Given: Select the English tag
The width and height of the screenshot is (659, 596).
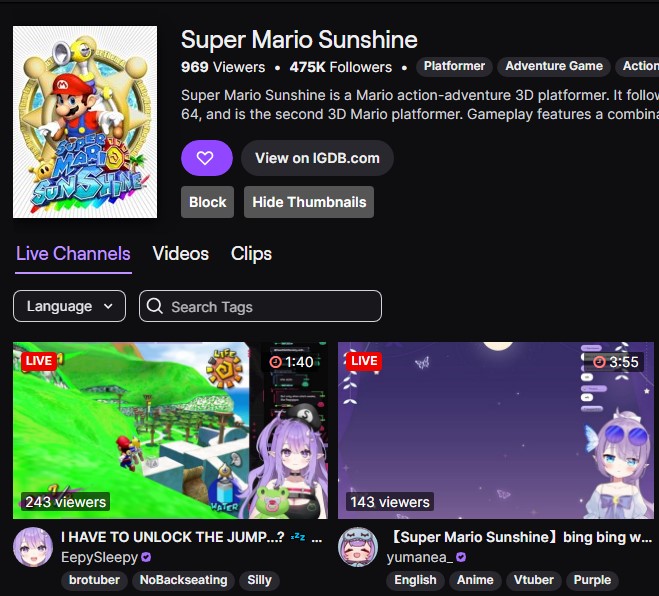Looking at the screenshot, I should click(415, 580).
